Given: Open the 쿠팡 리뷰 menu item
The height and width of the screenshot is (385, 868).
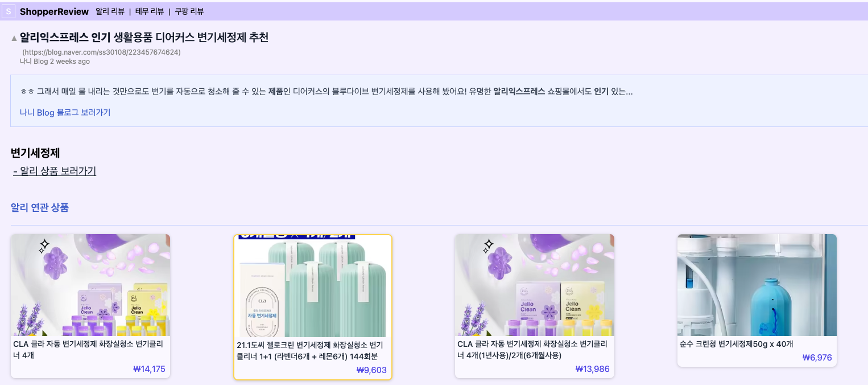Looking at the screenshot, I should point(189,11).
